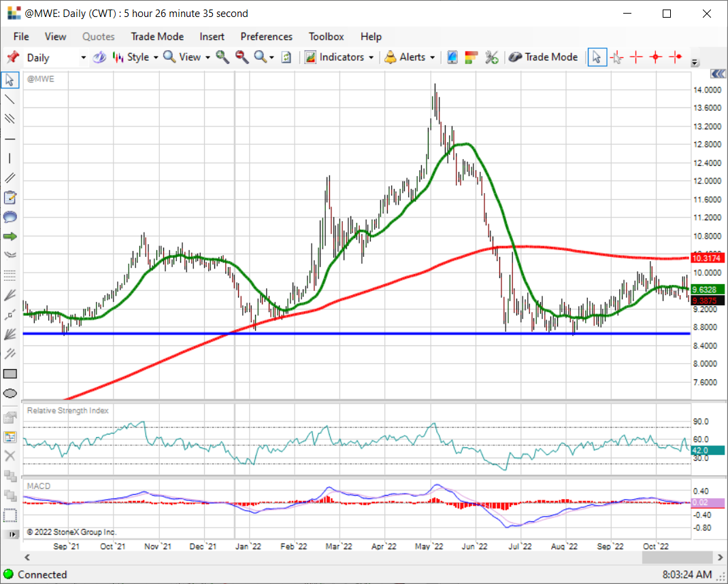Select the trend line drawing tool
The image size is (728, 584).
coord(10,99)
